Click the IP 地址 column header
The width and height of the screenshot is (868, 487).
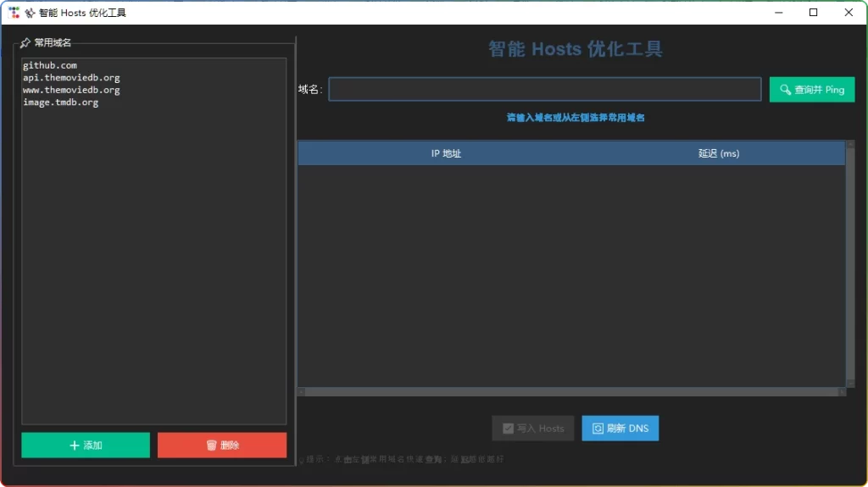[446, 153]
